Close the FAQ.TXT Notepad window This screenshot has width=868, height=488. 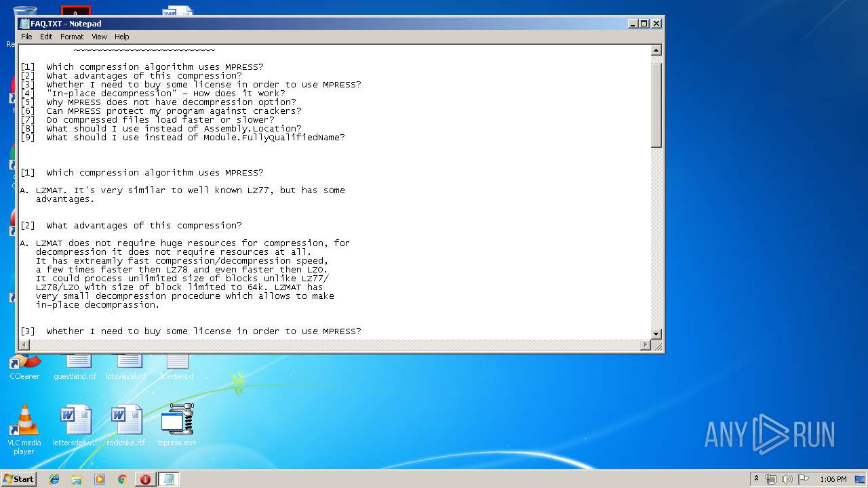pyautogui.click(x=656, y=23)
